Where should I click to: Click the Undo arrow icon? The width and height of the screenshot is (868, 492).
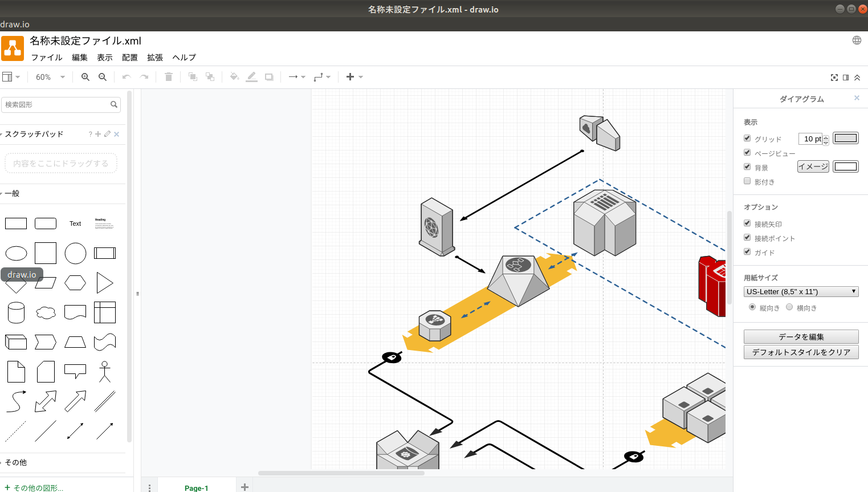[126, 76]
